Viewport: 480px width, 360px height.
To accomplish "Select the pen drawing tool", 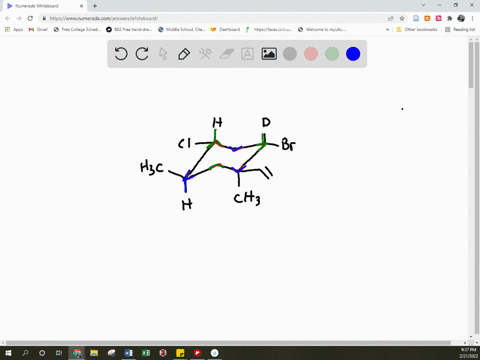I will tap(184, 54).
